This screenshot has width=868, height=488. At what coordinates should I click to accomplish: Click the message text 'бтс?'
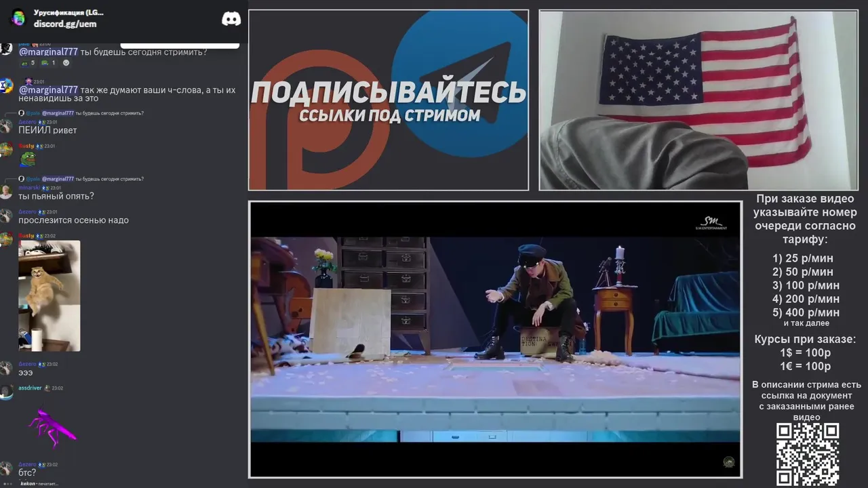click(x=27, y=473)
